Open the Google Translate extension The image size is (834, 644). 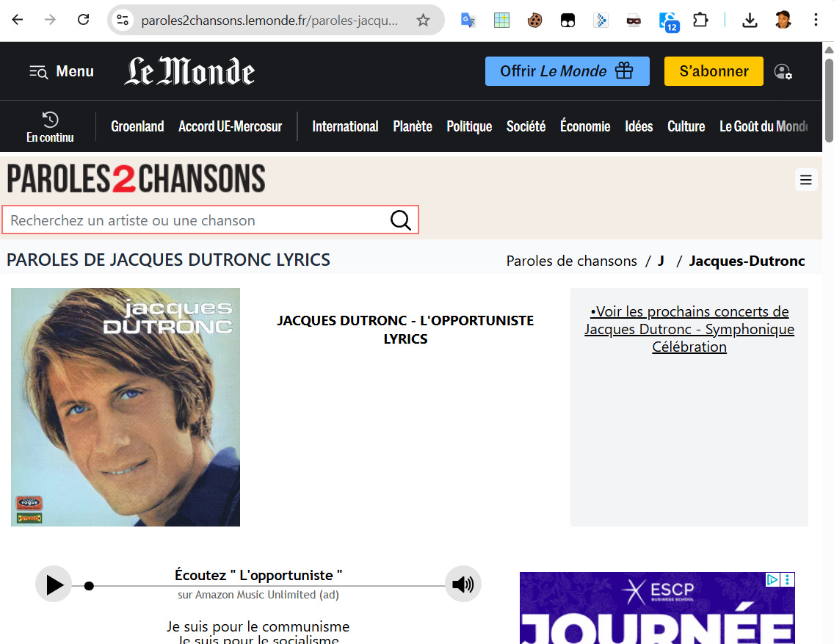(468, 21)
